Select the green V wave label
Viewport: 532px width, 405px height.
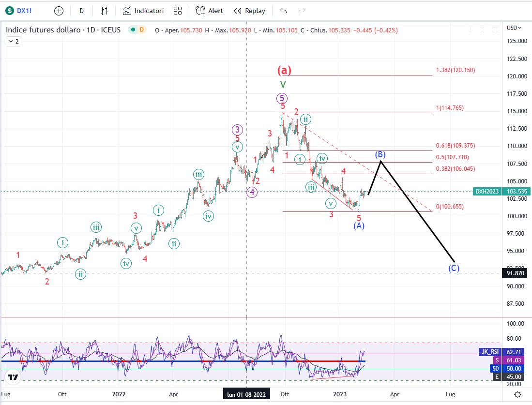pyautogui.click(x=283, y=85)
